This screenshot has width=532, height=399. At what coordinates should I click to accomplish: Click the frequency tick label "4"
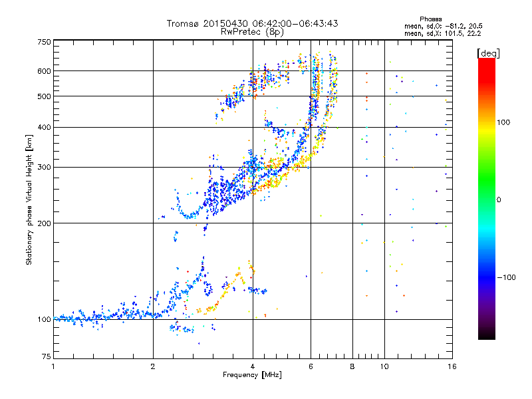pyautogui.click(x=253, y=367)
